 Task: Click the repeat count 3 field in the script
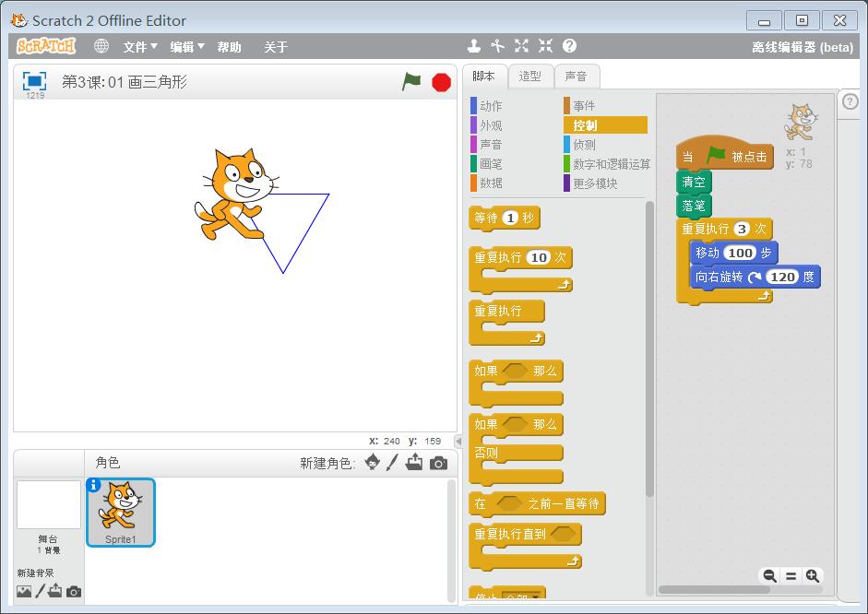742,229
